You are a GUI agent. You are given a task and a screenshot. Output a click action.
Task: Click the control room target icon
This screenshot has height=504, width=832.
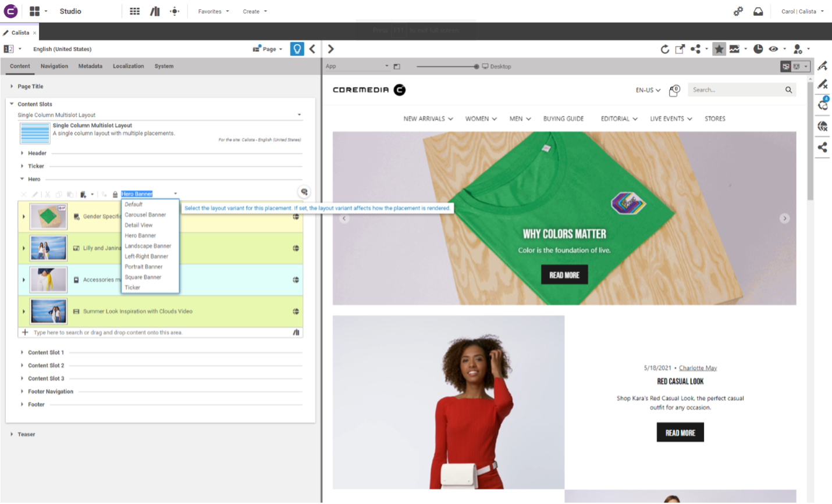[x=175, y=11]
